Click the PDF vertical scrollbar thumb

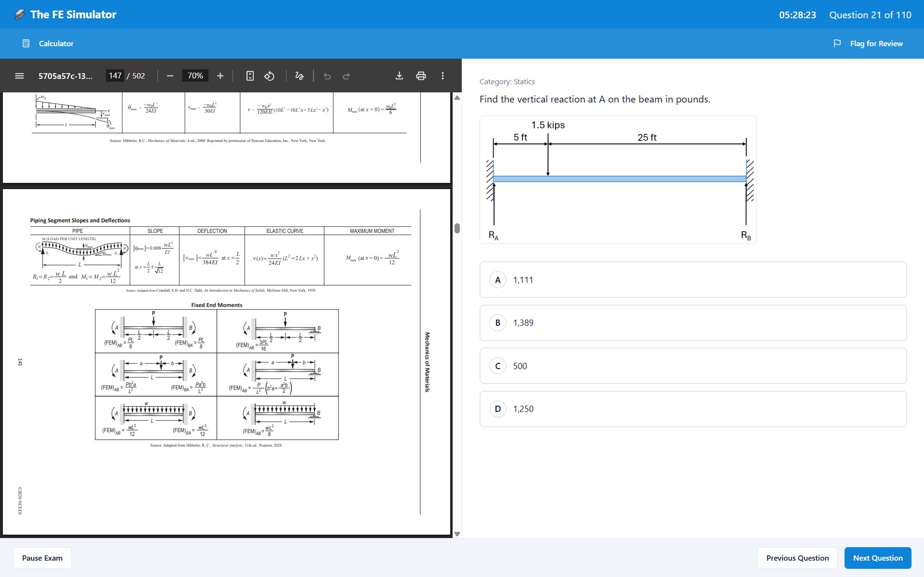pos(457,228)
